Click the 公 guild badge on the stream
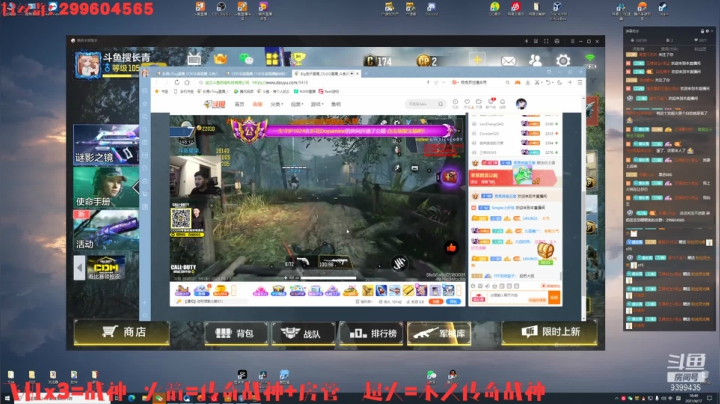720x404 pixels. coord(249,130)
